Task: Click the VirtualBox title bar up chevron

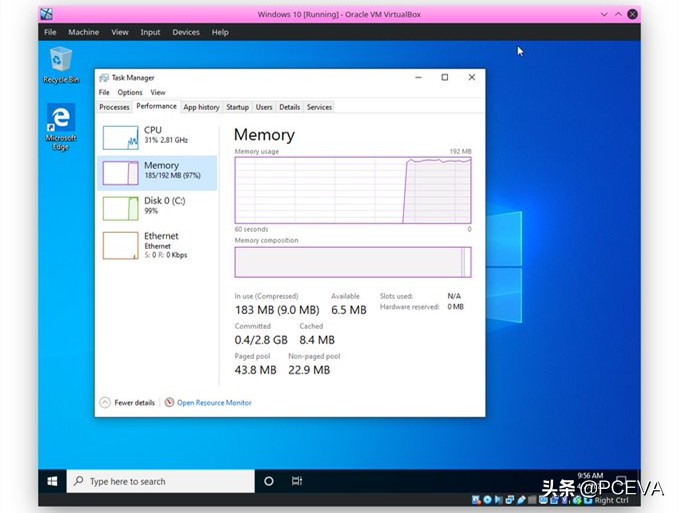Action: [x=618, y=14]
